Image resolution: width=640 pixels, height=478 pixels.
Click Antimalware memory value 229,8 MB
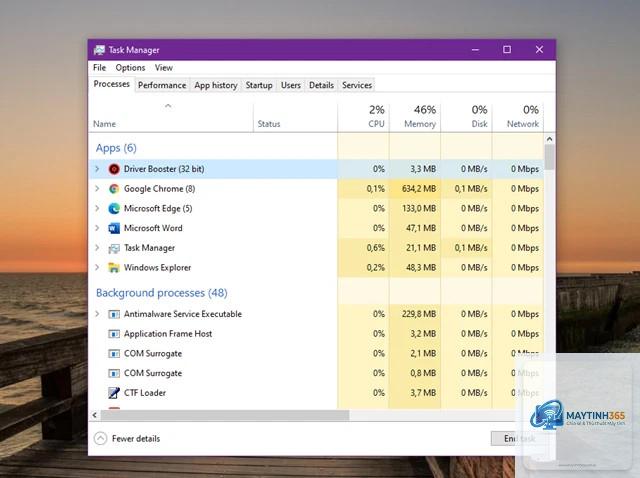(419, 314)
